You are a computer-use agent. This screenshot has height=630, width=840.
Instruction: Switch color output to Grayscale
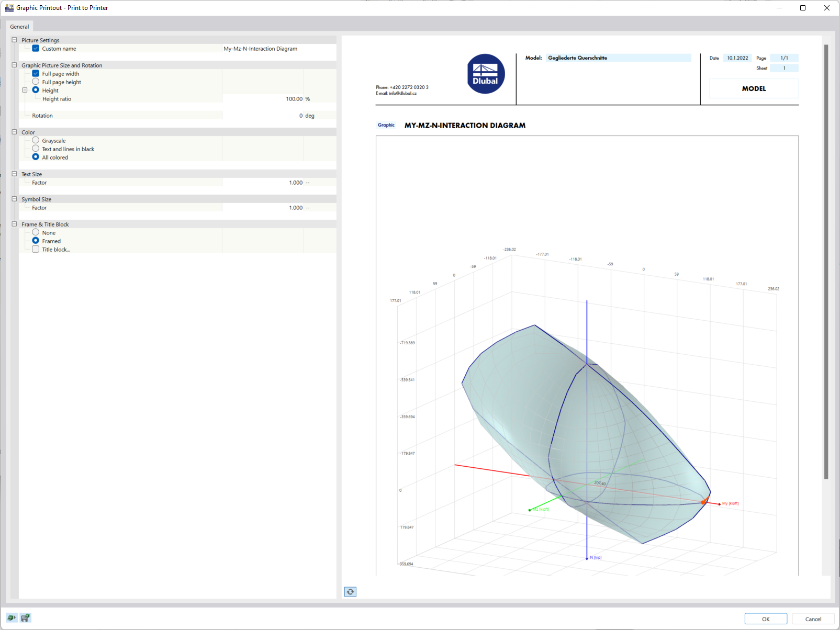coord(35,140)
